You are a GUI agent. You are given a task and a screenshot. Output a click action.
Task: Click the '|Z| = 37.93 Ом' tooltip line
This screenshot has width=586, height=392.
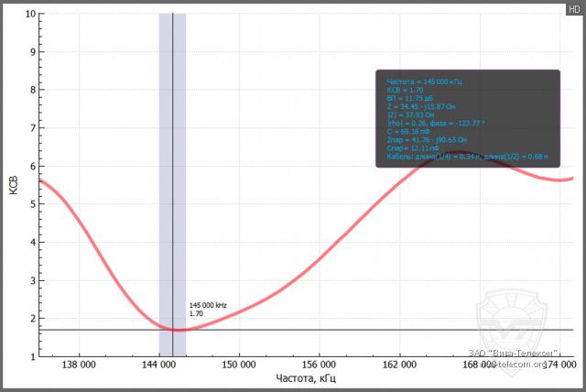click(410, 115)
